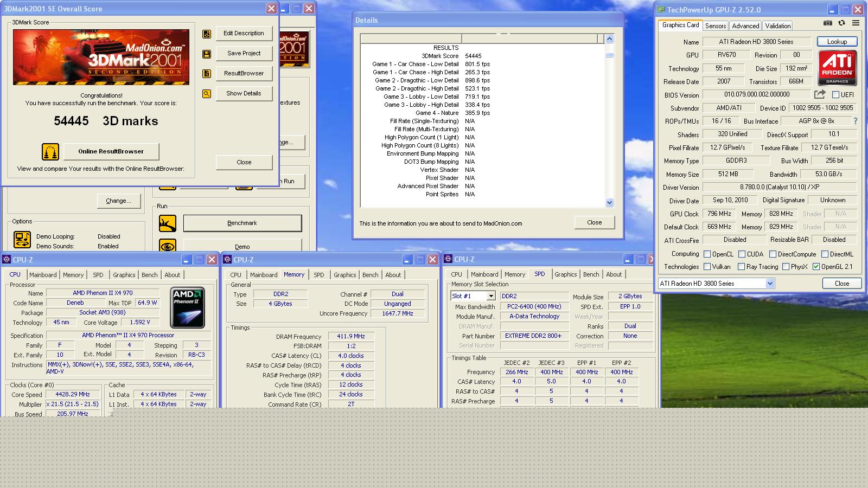Click the 3DMark Score value 54445 in Details
868x488 pixels.
[473, 56]
